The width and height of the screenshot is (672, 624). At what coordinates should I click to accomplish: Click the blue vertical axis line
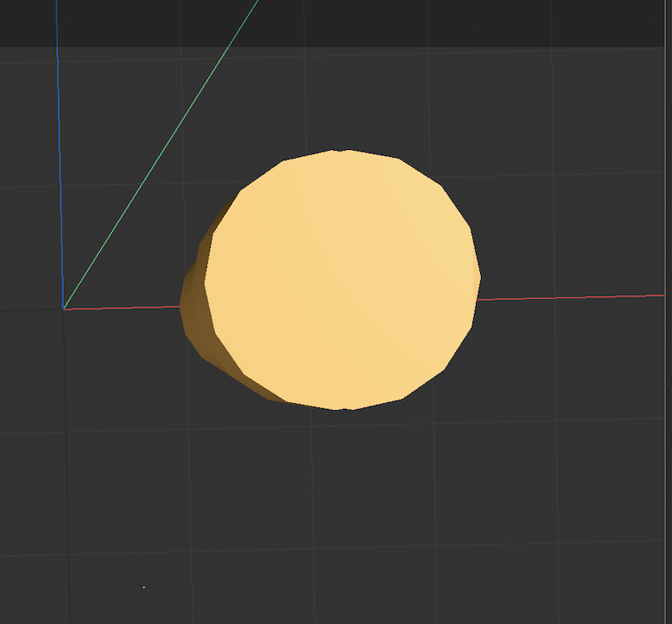click(x=60, y=170)
